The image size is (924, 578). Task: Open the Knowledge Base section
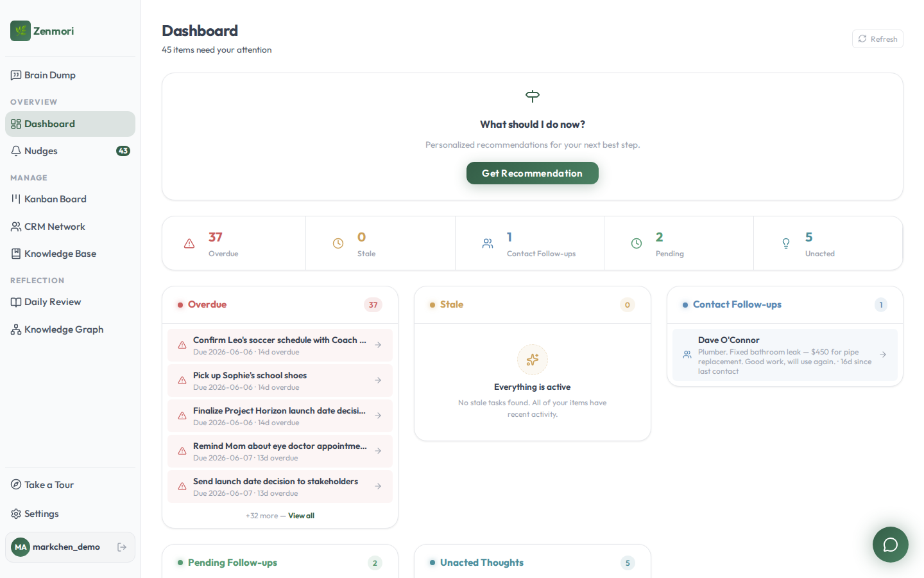(x=70, y=254)
